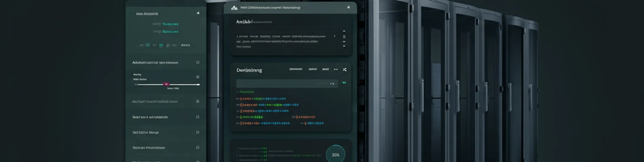Viewport: 644px width, 162px height.
Task: Click the crossed-arrows icon right of the second card's tabs
Action: (345, 69)
